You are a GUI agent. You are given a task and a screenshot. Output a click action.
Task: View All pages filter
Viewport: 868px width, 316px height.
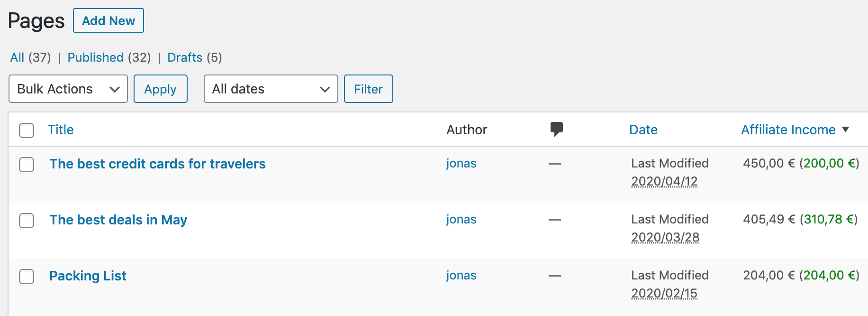pyautogui.click(x=17, y=57)
